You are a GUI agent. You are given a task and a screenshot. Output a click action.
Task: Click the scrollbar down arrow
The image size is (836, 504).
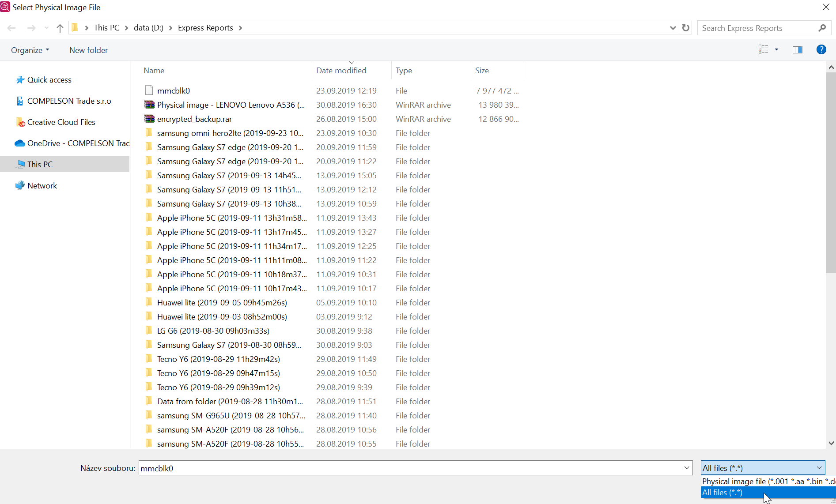point(831,444)
